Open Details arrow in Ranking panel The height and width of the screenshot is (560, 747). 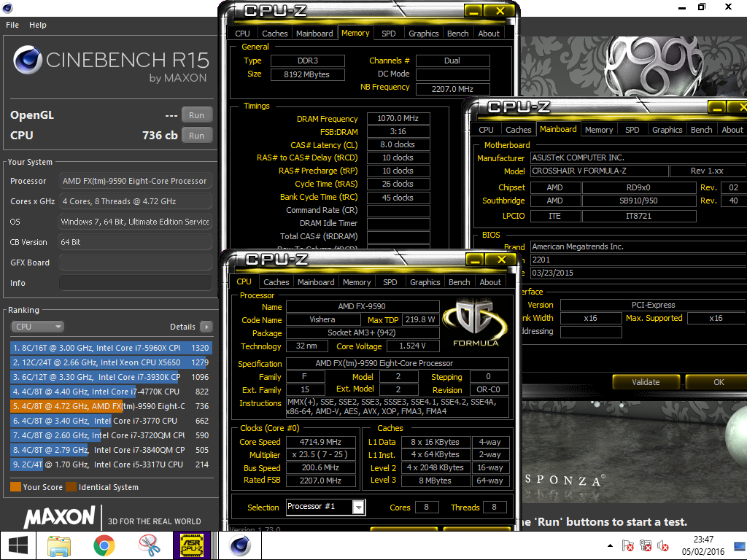click(206, 327)
